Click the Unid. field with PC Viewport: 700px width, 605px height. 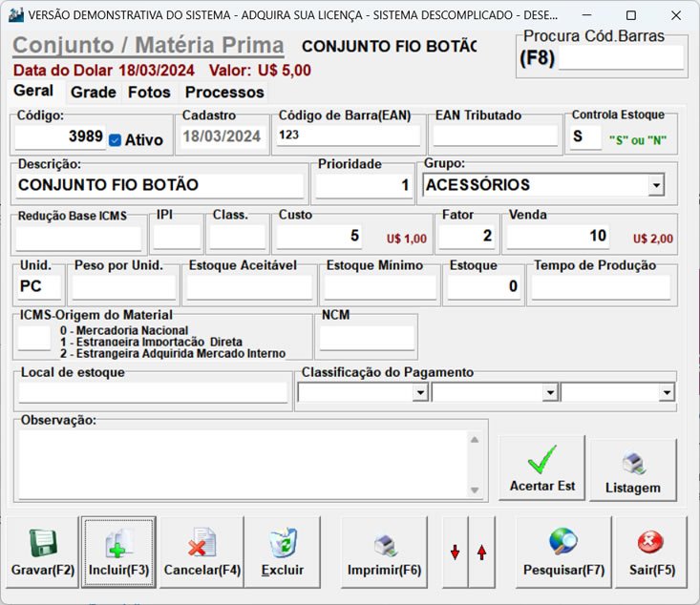(x=38, y=286)
